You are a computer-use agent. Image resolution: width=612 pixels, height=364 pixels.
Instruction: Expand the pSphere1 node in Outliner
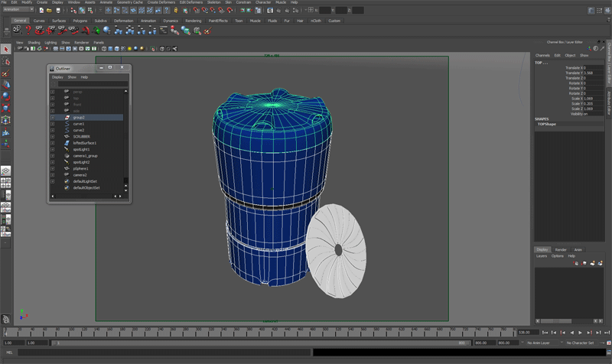point(52,168)
